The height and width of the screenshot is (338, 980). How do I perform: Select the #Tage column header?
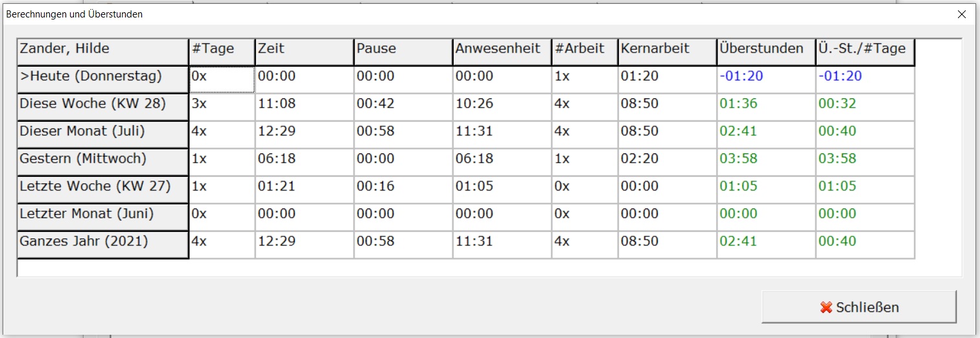222,52
